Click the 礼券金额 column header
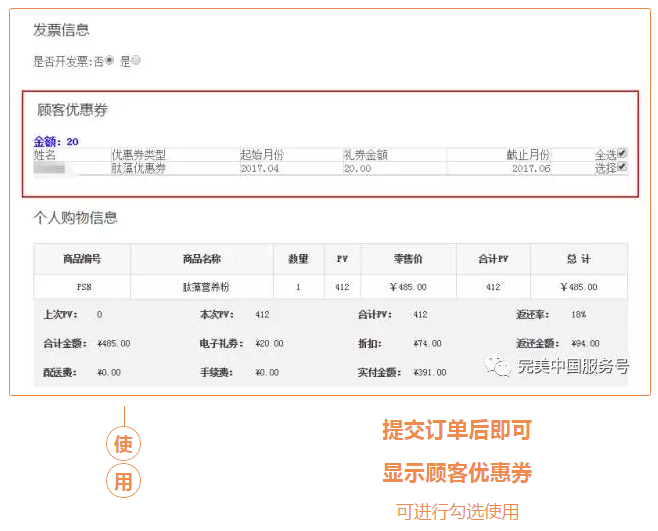658x531 pixels. 365,155
